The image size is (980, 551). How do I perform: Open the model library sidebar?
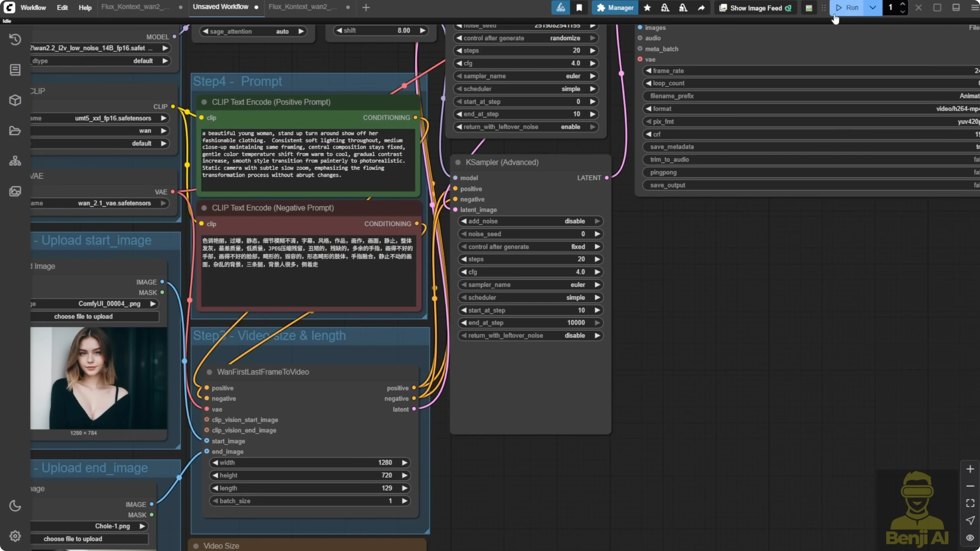15,100
